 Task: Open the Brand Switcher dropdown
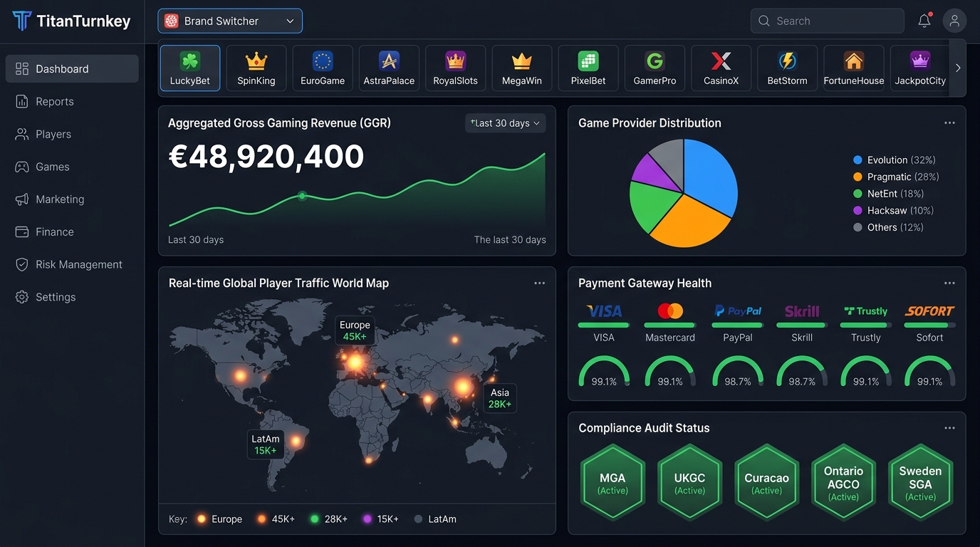coord(230,21)
